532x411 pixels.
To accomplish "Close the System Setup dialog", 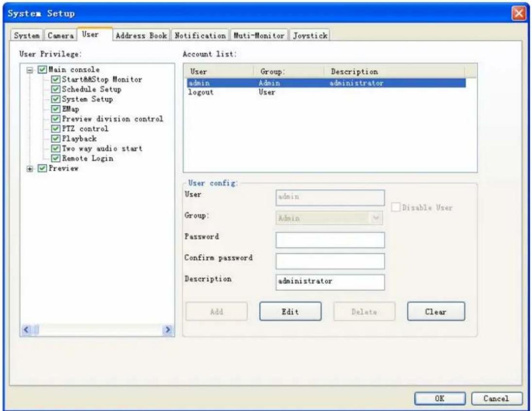I will pos(519,14).
